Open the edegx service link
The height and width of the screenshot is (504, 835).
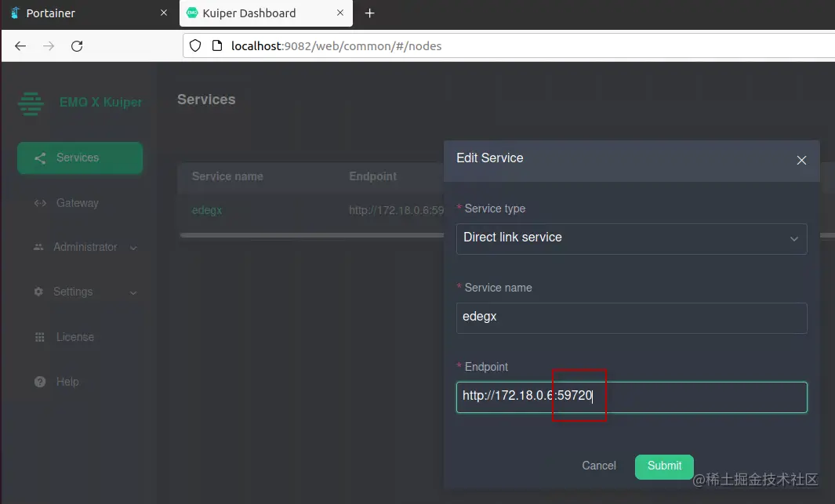pos(207,210)
